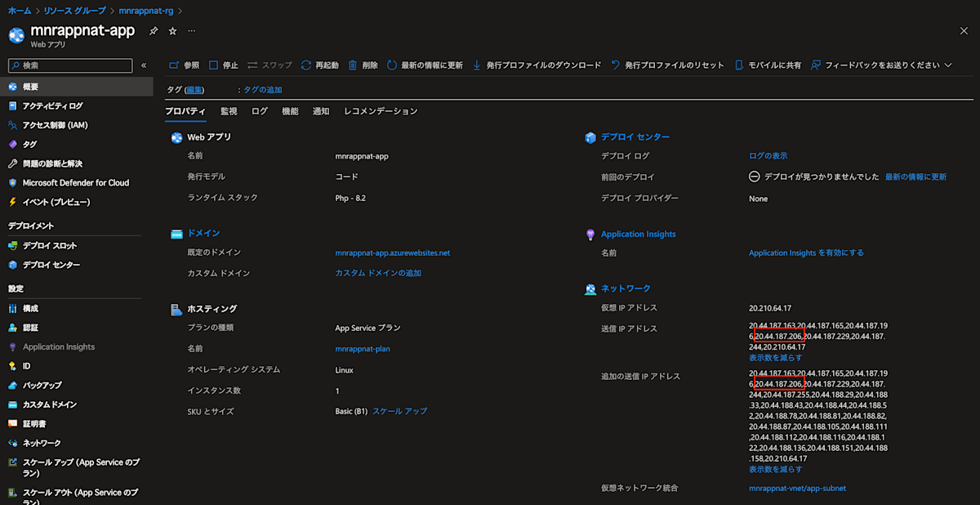The width and height of the screenshot is (980, 505).
Task: Go to ホーム in the breadcrumb
Action: 20,11
